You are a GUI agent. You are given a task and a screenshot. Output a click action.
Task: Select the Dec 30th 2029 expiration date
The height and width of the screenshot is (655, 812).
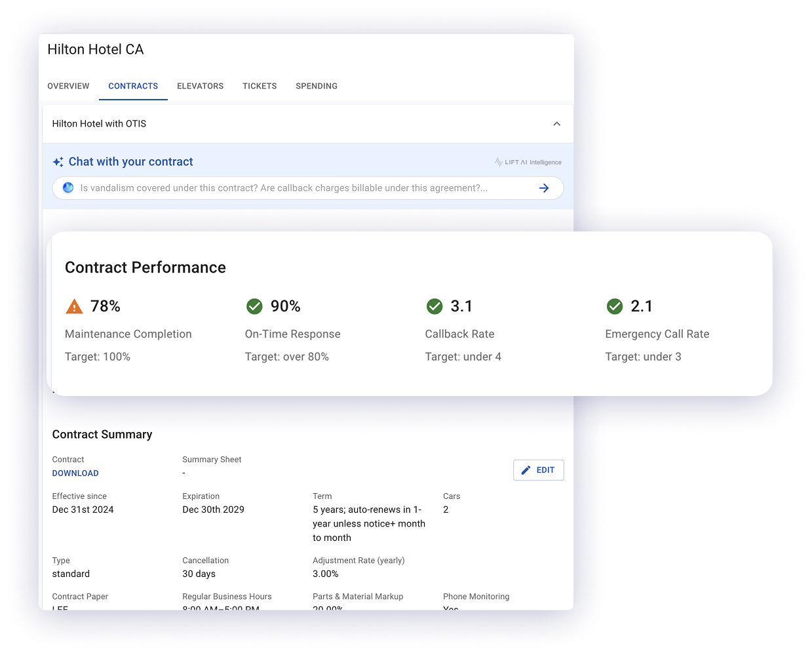(213, 509)
